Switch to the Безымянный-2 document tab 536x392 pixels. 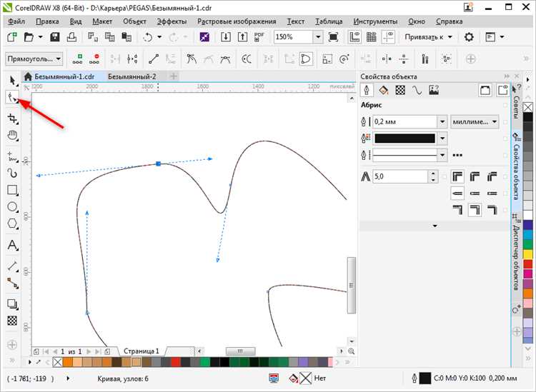click(132, 76)
